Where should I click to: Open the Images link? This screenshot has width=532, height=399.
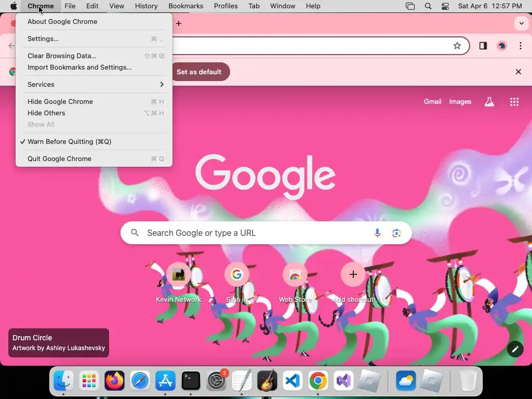click(x=460, y=101)
